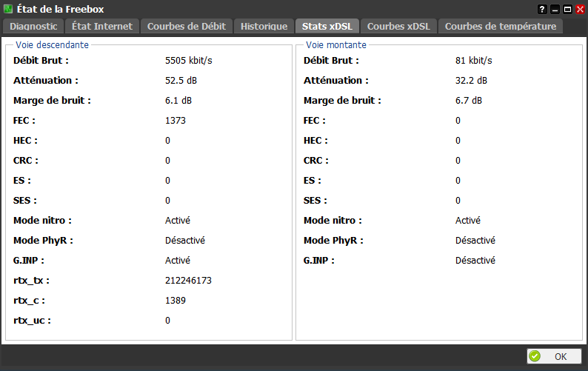Minimize the État de la Freebox window
Screen dimensions: 588x371
click(x=555, y=10)
